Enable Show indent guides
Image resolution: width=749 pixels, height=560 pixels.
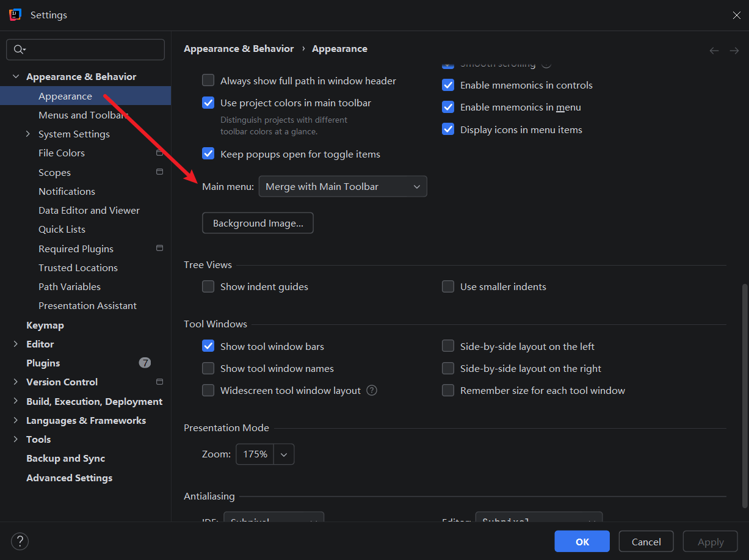[208, 286]
